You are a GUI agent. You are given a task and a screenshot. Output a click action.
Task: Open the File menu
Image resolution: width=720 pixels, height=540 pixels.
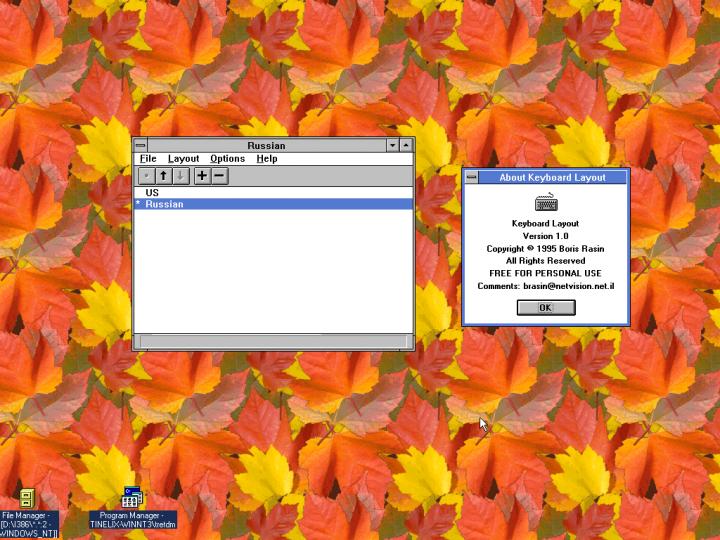148,159
